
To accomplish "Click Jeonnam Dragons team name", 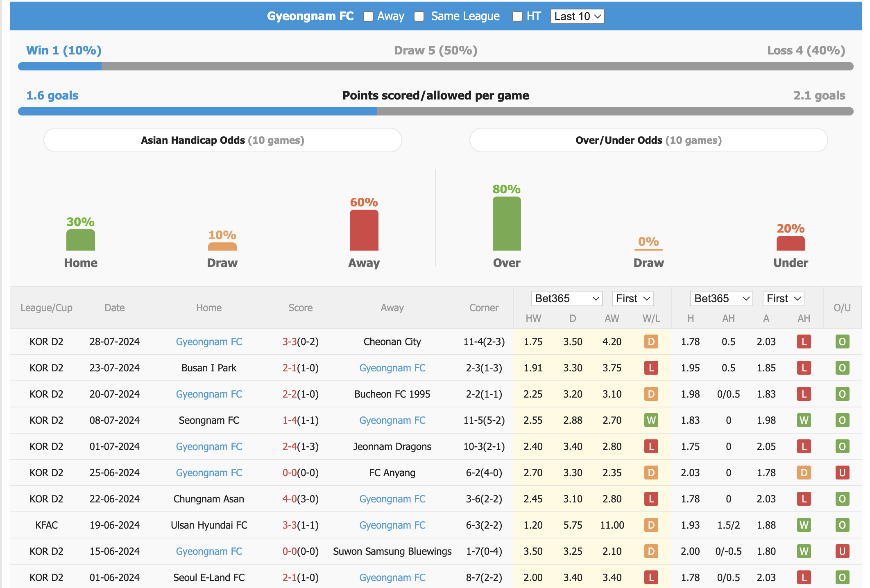I will pyautogui.click(x=392, y=446).
